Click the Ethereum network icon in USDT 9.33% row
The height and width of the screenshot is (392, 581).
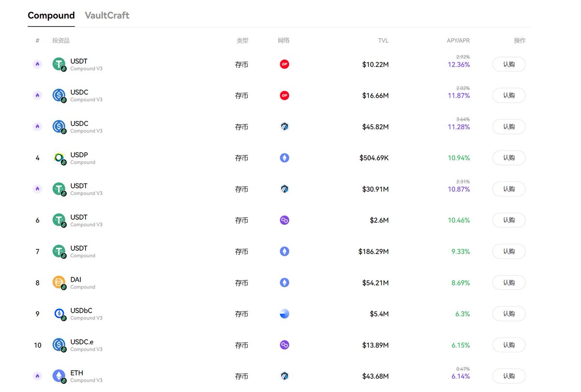coord(285,252)
